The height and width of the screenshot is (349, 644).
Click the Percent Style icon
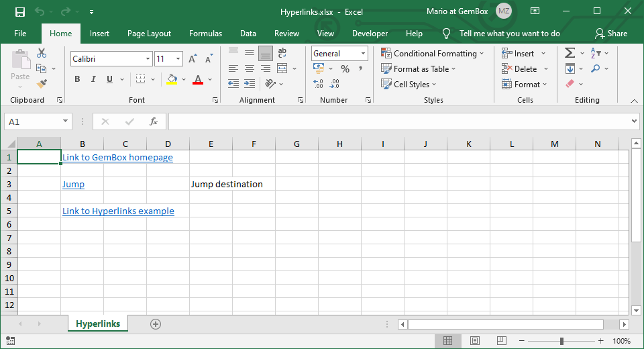345,68
